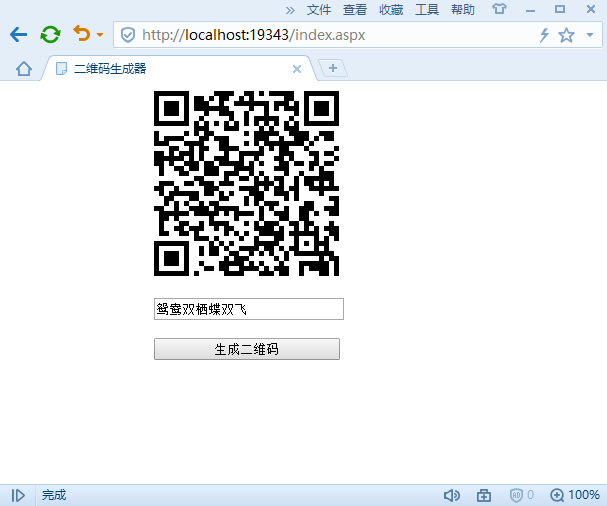Open the 收藏 menu
The image size is (607, 506).
(x=391, y=10)
